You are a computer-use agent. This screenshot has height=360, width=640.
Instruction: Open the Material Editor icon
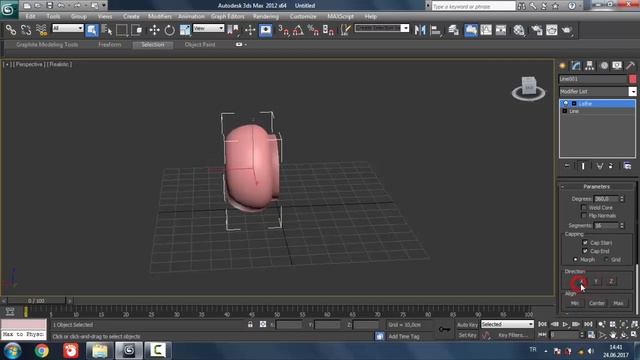pyautogui.click(x=519, y=30)
